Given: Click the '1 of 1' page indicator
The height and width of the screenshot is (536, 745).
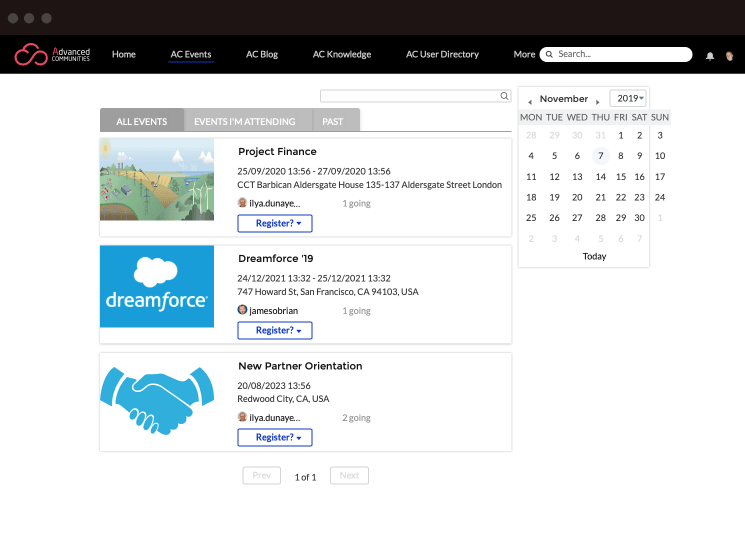Looking at the screenshot, I should (305, 477).
